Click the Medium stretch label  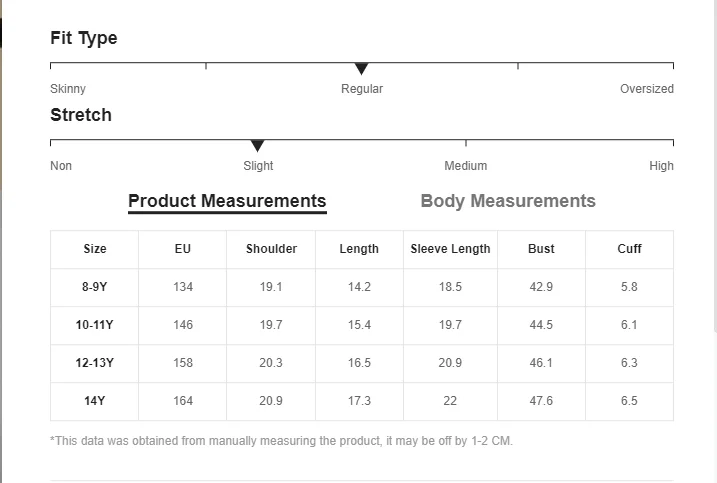click(x=466, y=166)
